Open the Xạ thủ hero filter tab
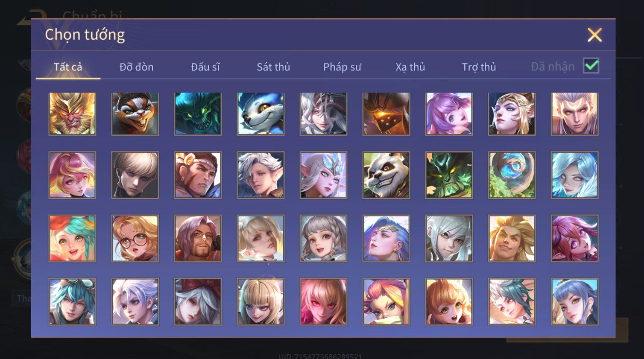The height and width of the screenshot is (359, 644). click(x=410, y=67)
